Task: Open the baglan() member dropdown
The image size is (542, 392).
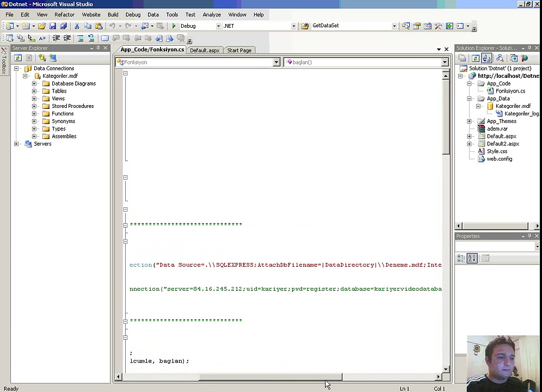Action: pyautogui.click(x=445, y=62)
